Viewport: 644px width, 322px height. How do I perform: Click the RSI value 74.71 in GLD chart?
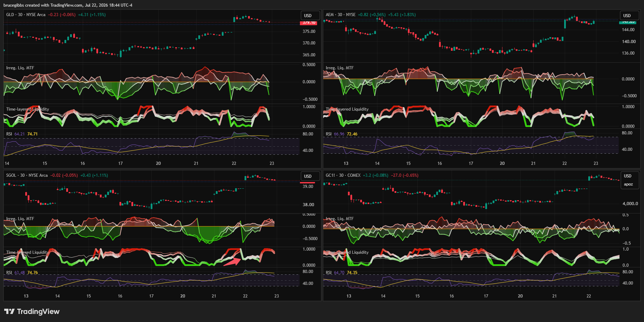click(33, 134)
